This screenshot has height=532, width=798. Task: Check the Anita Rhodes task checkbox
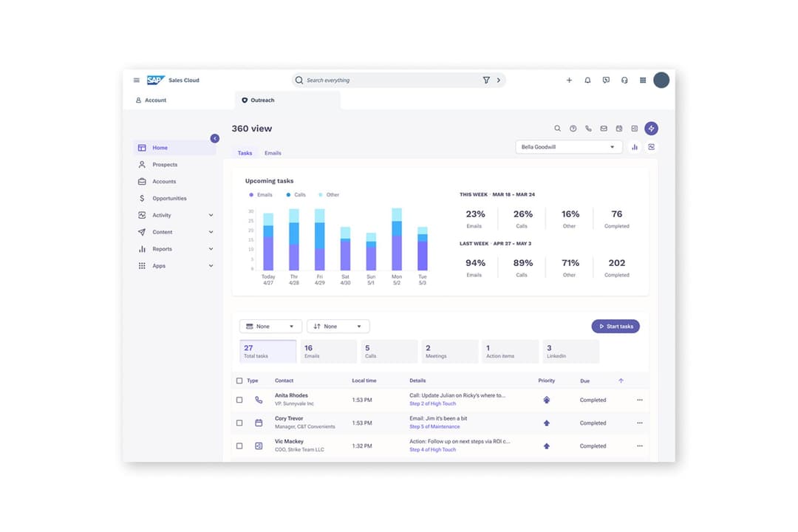239,400
